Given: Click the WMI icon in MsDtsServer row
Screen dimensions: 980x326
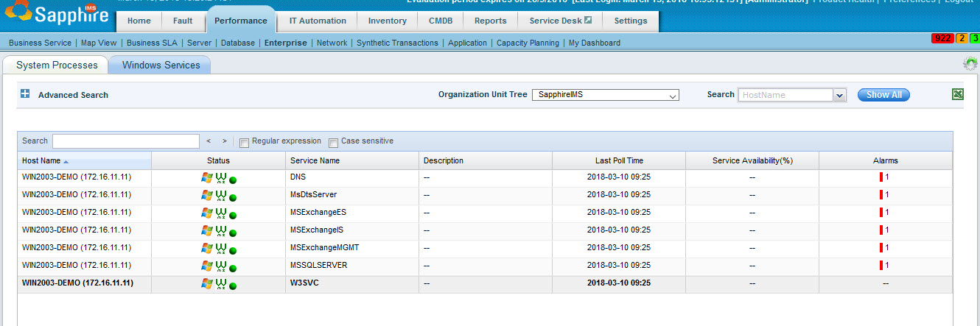Looking at the screenshot, I should pos(220,195).
